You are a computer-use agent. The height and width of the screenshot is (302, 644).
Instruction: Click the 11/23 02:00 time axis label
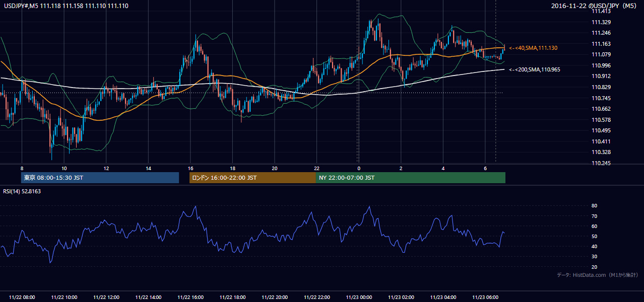coord(401,297)
